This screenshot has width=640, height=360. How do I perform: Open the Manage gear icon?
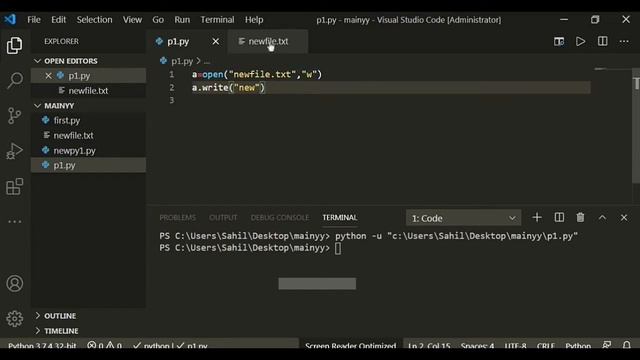point(15,319)
